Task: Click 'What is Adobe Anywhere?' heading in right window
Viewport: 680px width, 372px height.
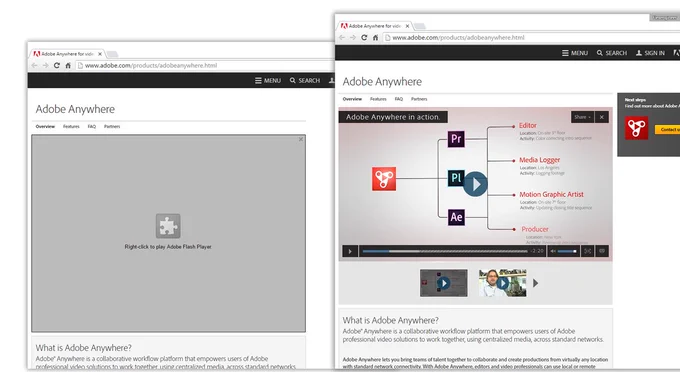Action: (390, 320)
